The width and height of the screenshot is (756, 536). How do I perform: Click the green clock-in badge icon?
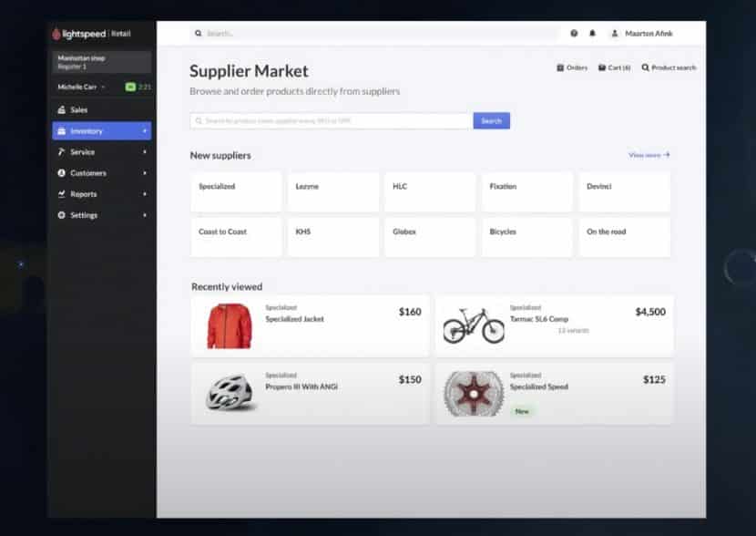pyautogui.click(x=130, y=87)
